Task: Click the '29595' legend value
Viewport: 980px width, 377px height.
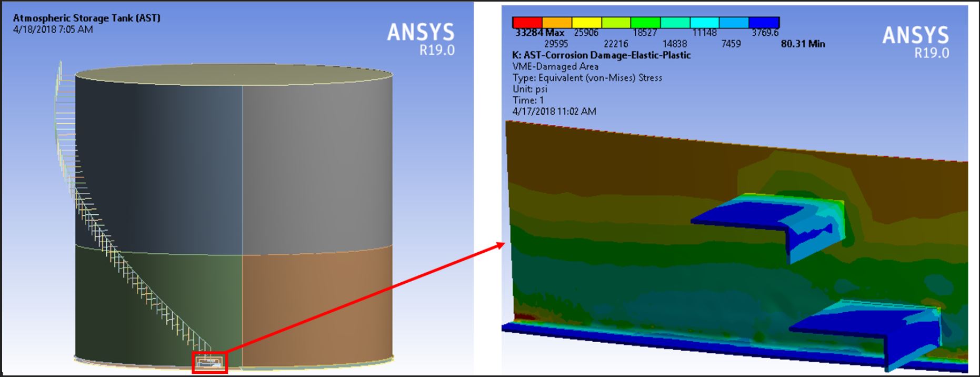Action: pyautogui.click(x=556, y=44)
